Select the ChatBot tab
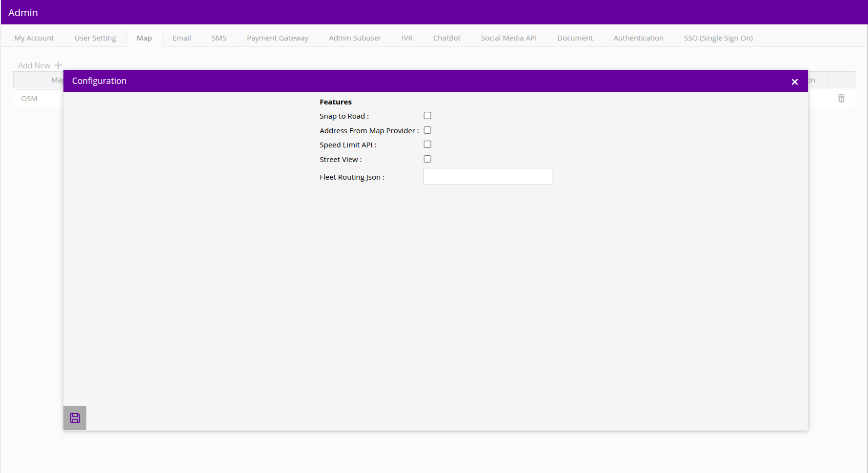The image size is (868, 473). pos(446,38)
